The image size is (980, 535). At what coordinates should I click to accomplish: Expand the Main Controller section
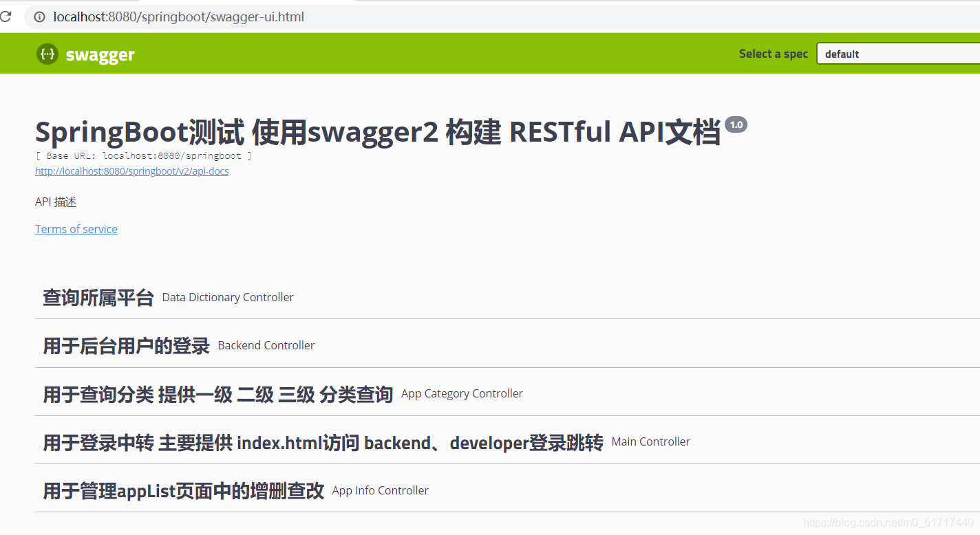click(x=507, y=441)
